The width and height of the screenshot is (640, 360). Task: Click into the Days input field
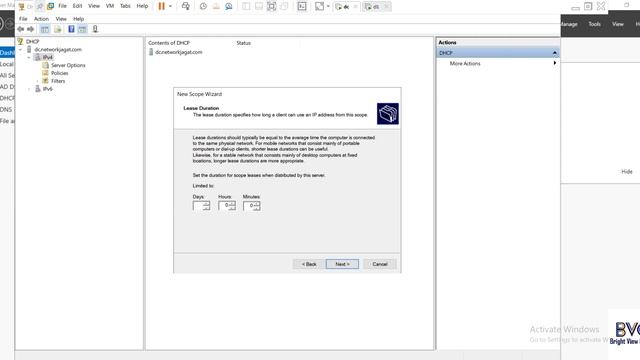(x=198, y=205)
